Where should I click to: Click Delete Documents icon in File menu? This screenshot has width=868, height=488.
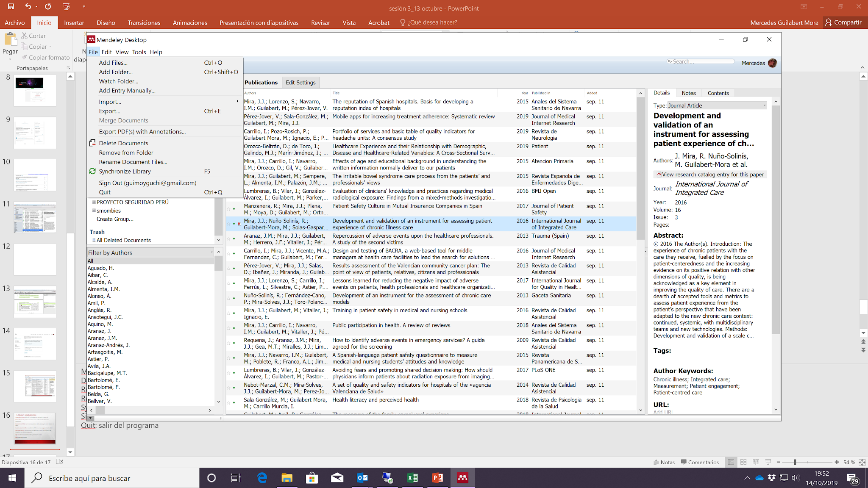[x=92, y=143]
